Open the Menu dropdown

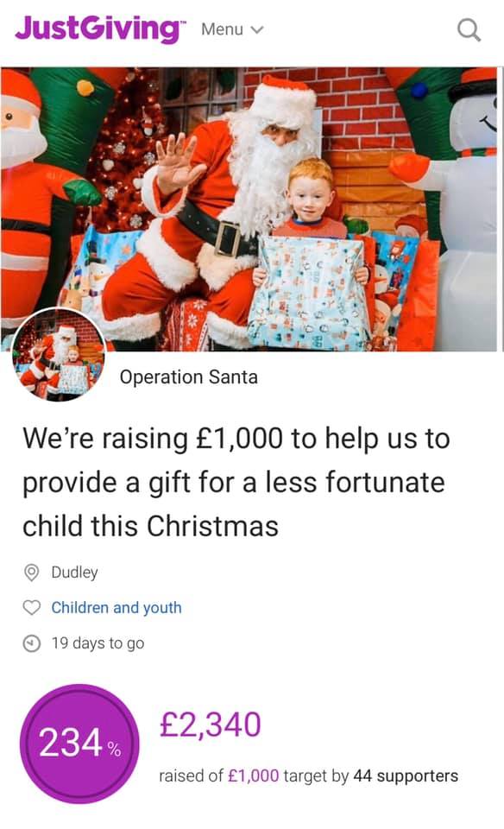point(232,29)
